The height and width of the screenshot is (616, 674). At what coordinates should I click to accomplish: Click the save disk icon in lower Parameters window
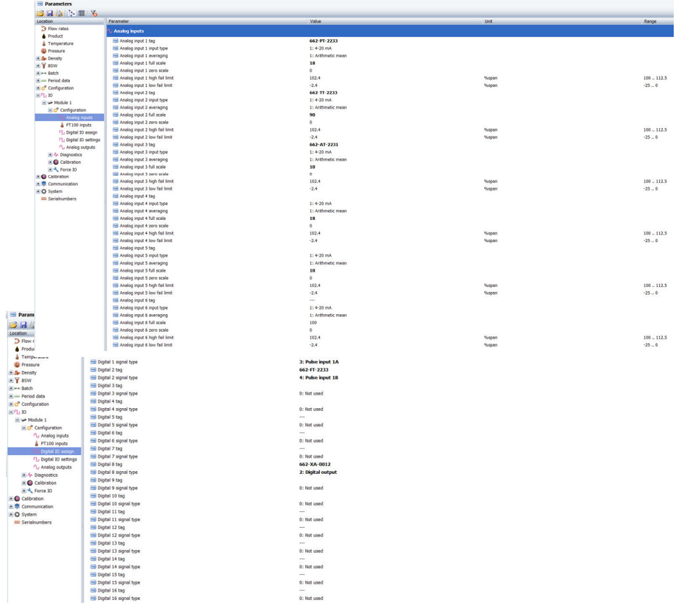tap(23, 325)
